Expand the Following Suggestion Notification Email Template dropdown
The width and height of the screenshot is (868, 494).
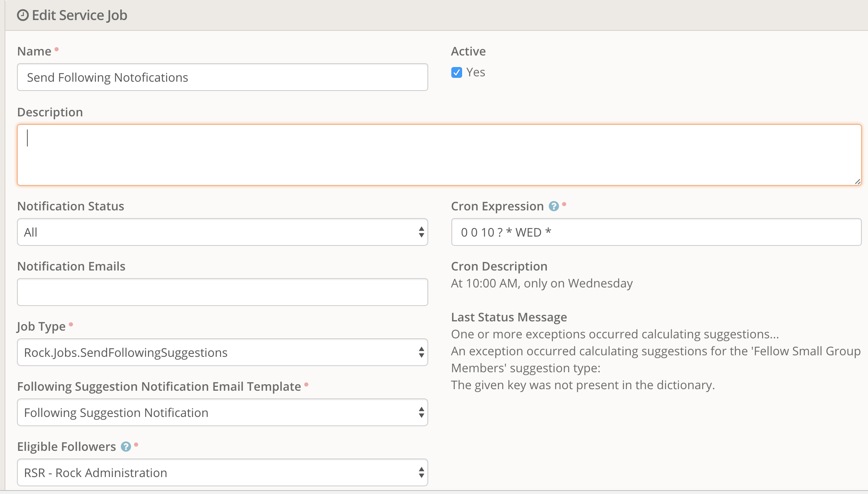pyautogui.click(x=222, y=413)
